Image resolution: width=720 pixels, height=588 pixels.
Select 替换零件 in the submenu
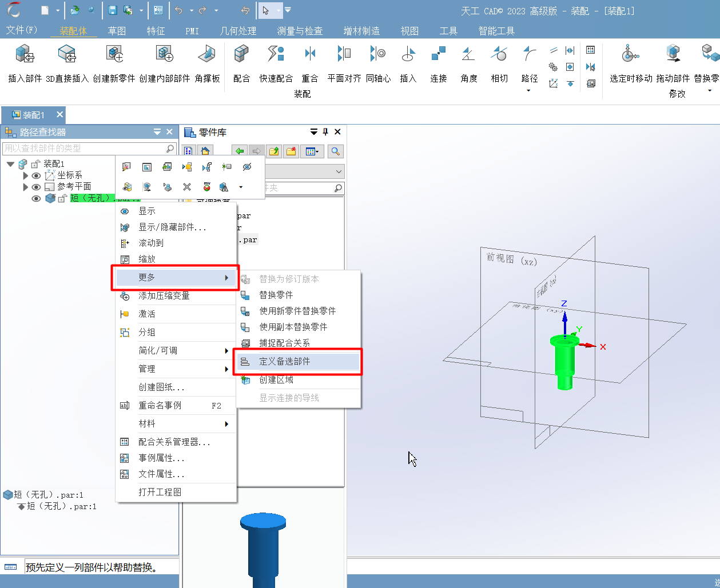[276, 295]
